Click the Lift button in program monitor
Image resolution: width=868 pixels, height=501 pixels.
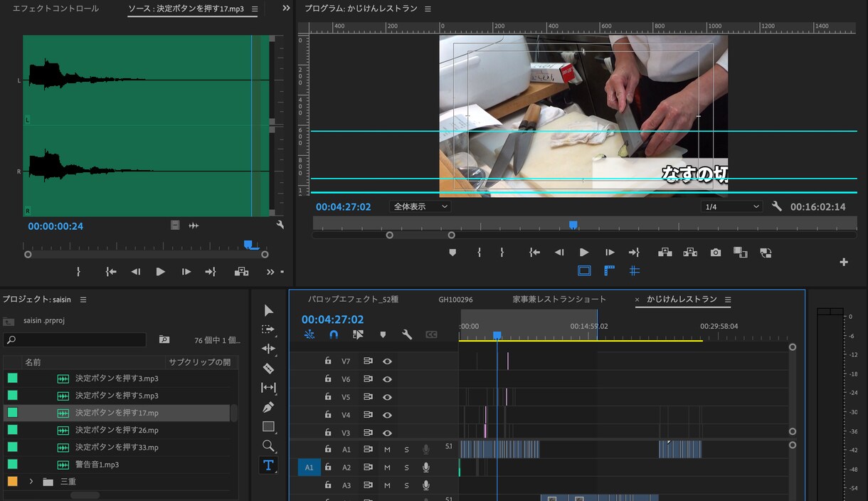665,253
